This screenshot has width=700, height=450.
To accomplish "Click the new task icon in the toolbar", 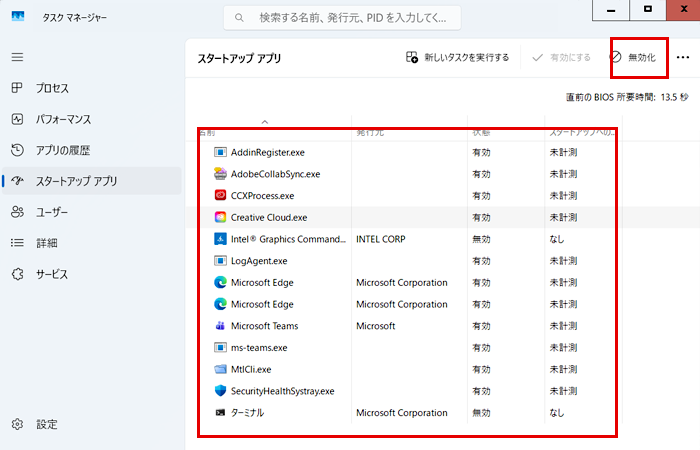I will 412,57.
